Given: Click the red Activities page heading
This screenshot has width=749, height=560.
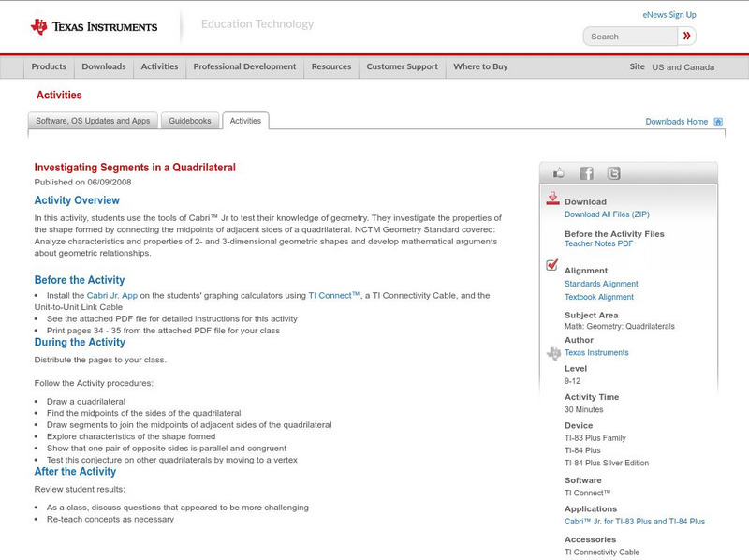Looking at the screenshot, I should click(x=59, y=96).
